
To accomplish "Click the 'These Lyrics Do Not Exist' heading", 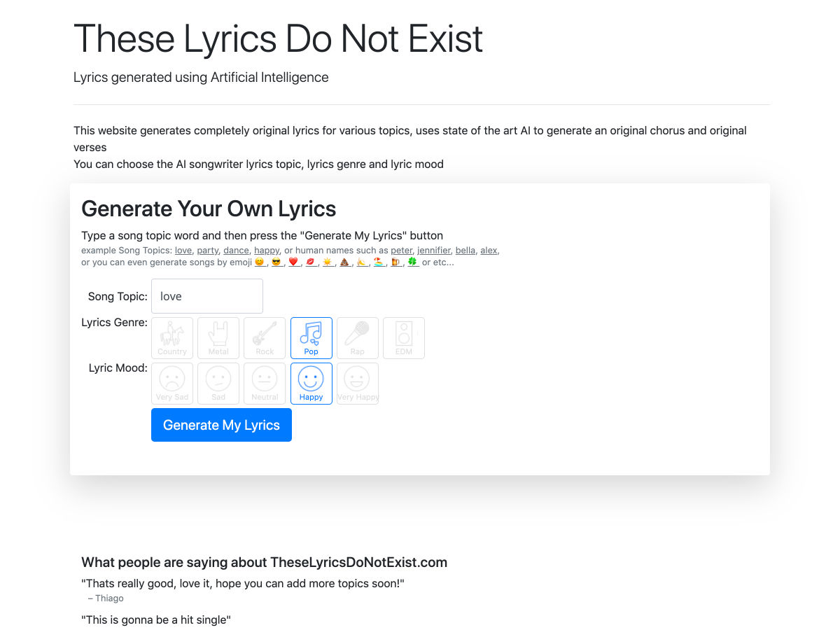I will tap(278, 38).
